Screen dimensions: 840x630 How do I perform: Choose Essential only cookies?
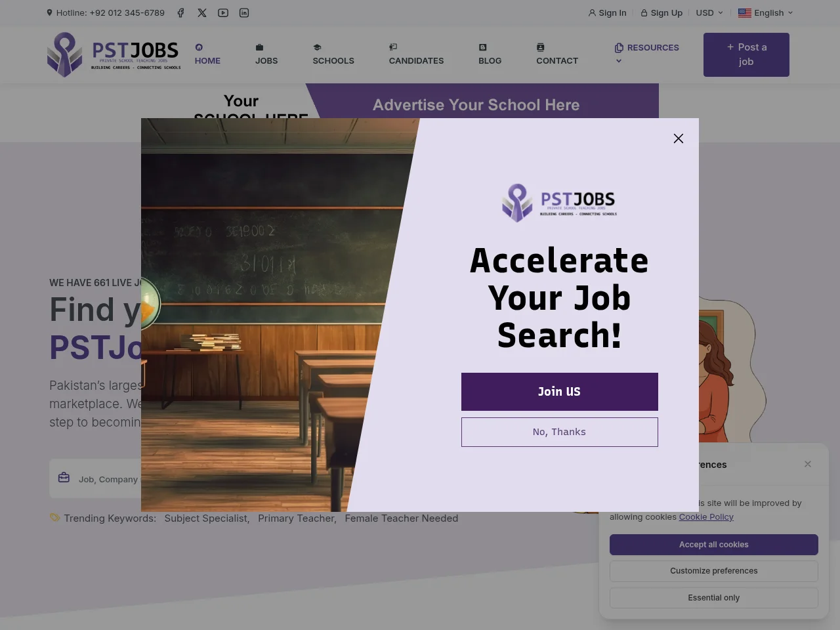(x=713, y=598)
